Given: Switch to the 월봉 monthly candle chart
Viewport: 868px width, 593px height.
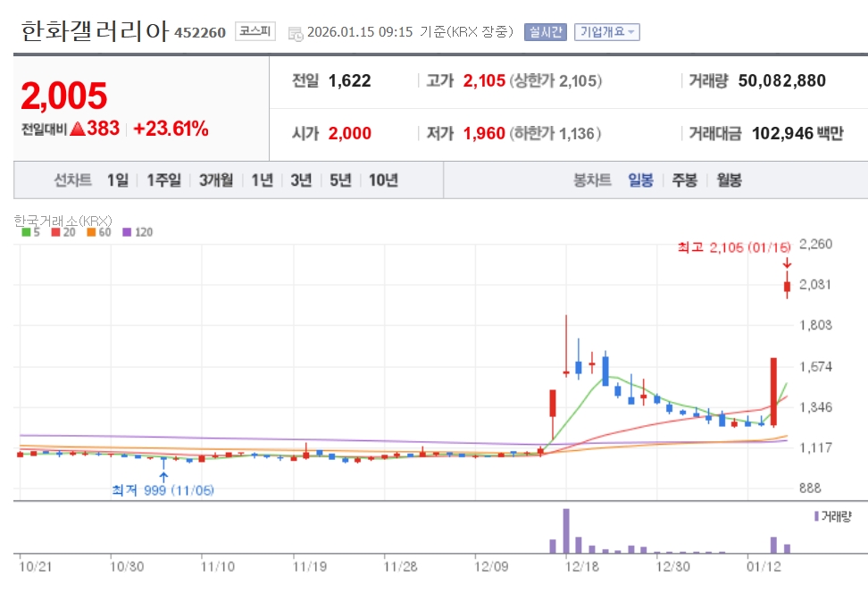Looking at the screenshot, I should 729,180.
